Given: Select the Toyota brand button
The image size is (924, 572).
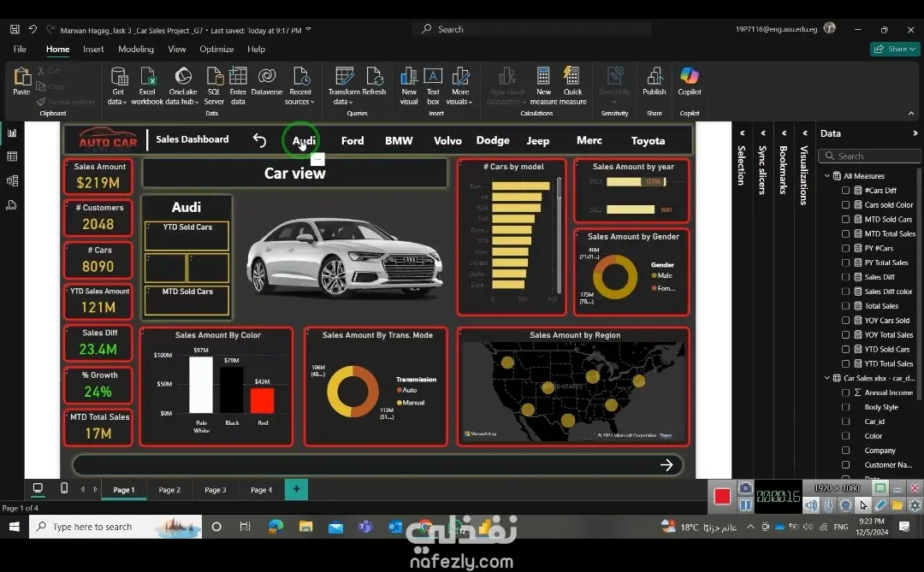Looking at the screenshot, I should point(648,141).
